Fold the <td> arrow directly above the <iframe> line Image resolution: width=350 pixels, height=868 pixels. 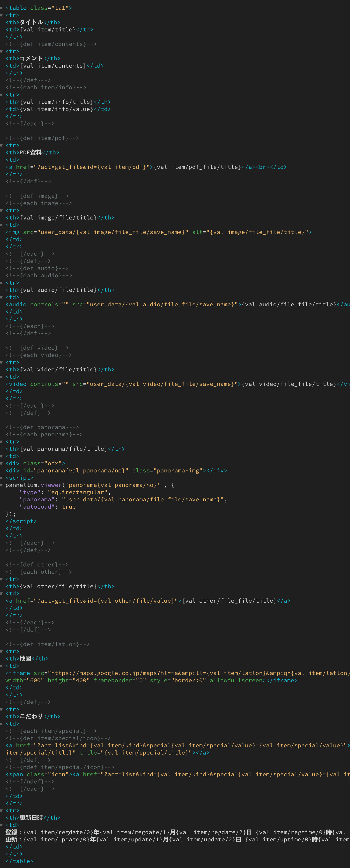(x=2, y=666)
